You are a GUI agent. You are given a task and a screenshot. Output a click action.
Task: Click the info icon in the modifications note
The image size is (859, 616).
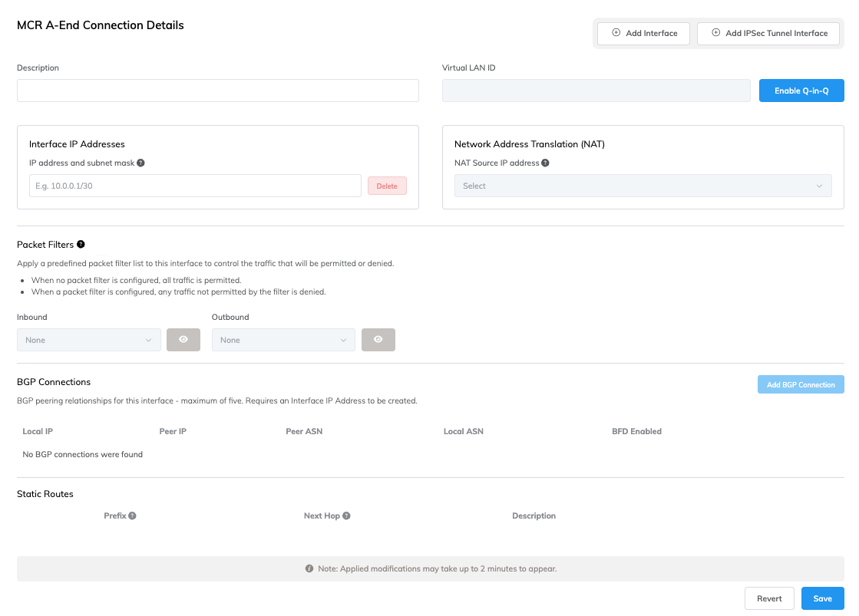pyautogui.click(x=309, y=569)
